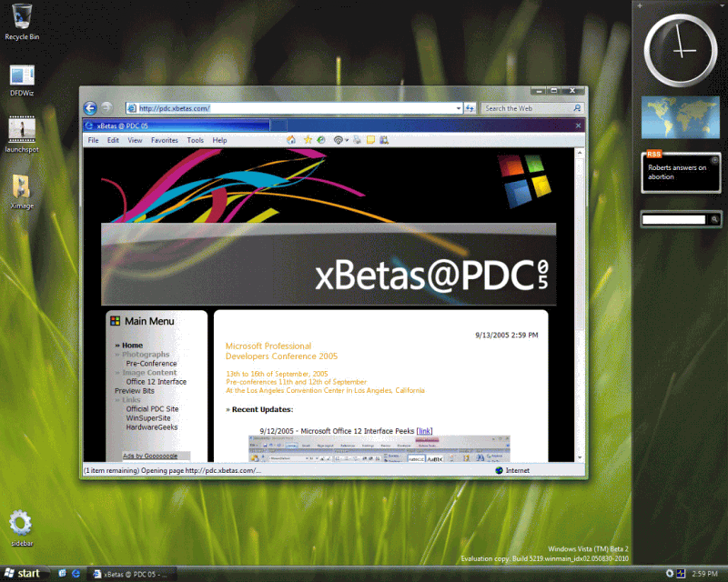Click the search magnifier in the Search the Web box
The image size is (728, 582).
pyautogui.click(x=577, y=108)
